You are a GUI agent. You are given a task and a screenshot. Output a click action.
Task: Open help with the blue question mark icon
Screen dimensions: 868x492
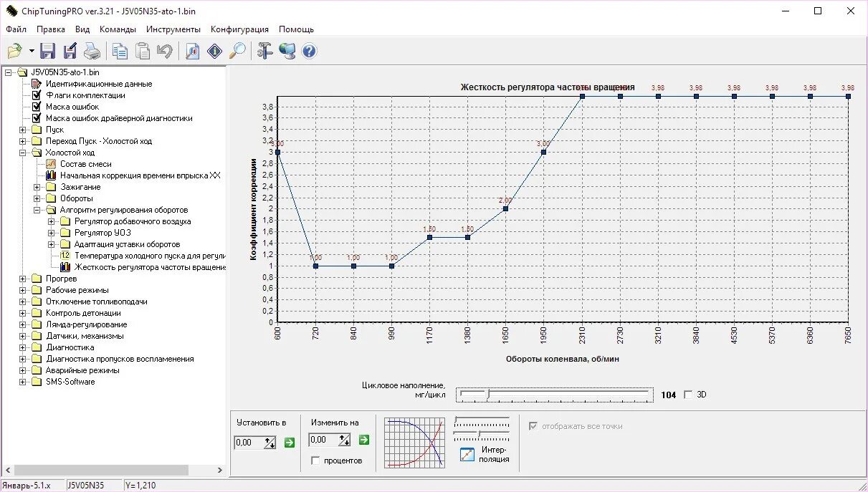click(x=309, y=51)
